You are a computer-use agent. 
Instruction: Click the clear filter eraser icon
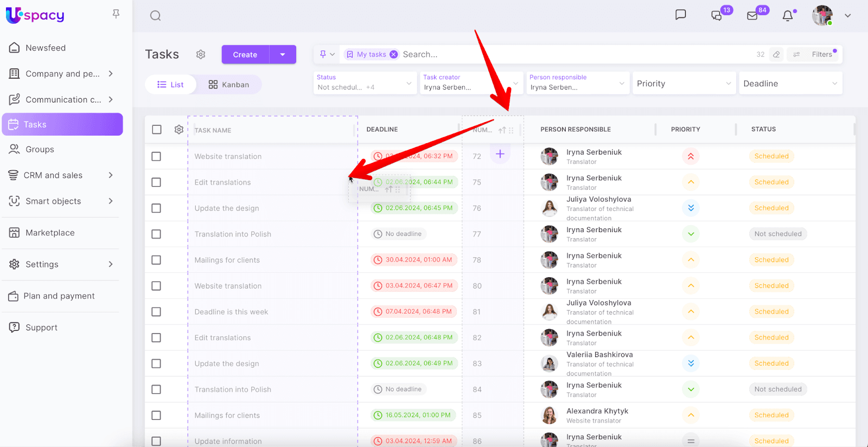pos(776,54)
